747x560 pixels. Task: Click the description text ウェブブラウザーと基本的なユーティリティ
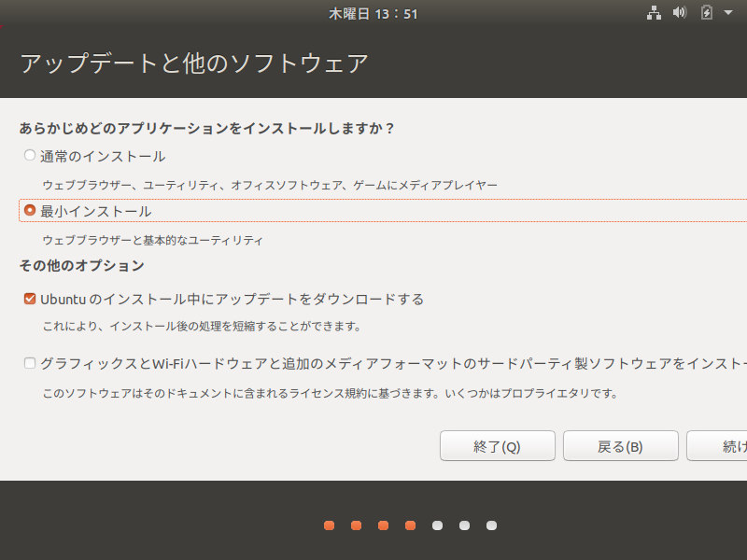(152, 240)
